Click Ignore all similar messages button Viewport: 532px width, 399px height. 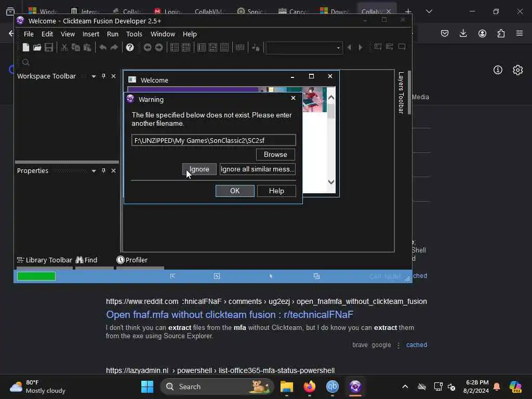click(258, 169)
